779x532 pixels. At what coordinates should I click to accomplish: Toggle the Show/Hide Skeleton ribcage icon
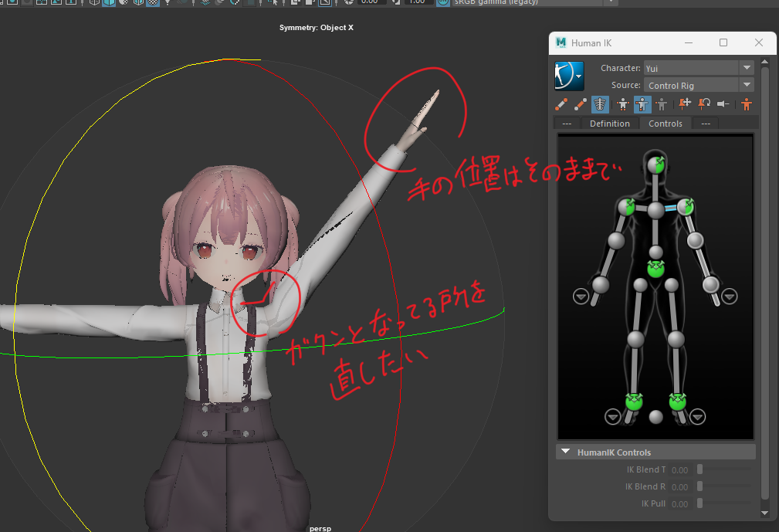tap(600, 104)
